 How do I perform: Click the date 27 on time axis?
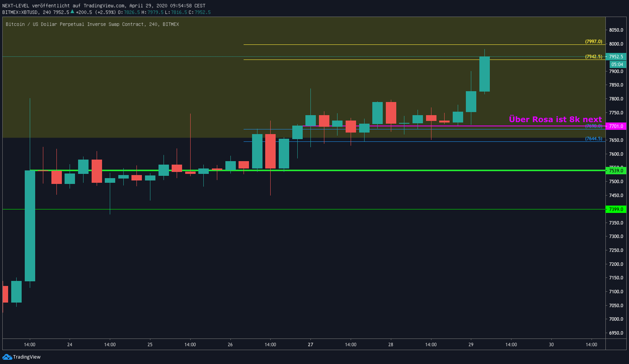click(310, 344)
